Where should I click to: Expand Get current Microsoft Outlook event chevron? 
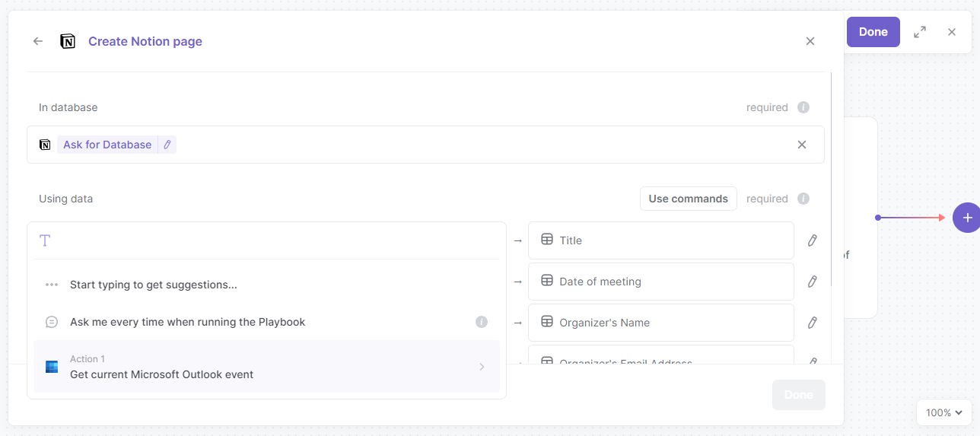482,367
